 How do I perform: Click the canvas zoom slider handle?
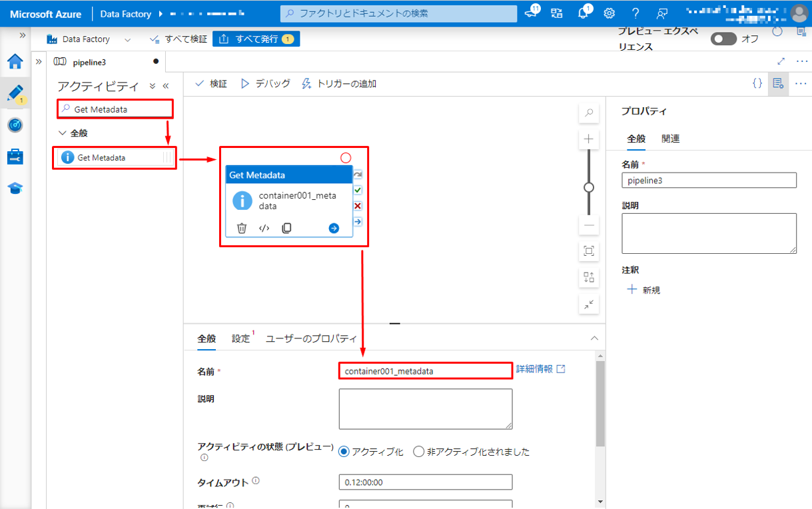tap(589, 187)
